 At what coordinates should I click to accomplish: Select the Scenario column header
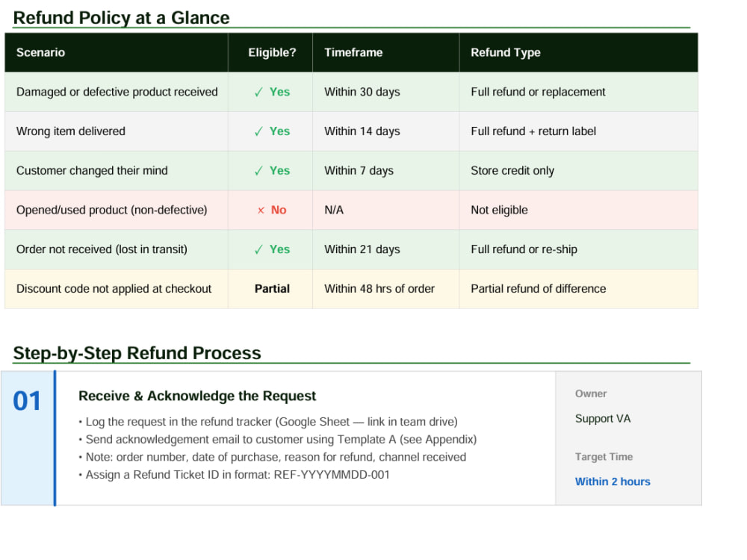point(40,52)
